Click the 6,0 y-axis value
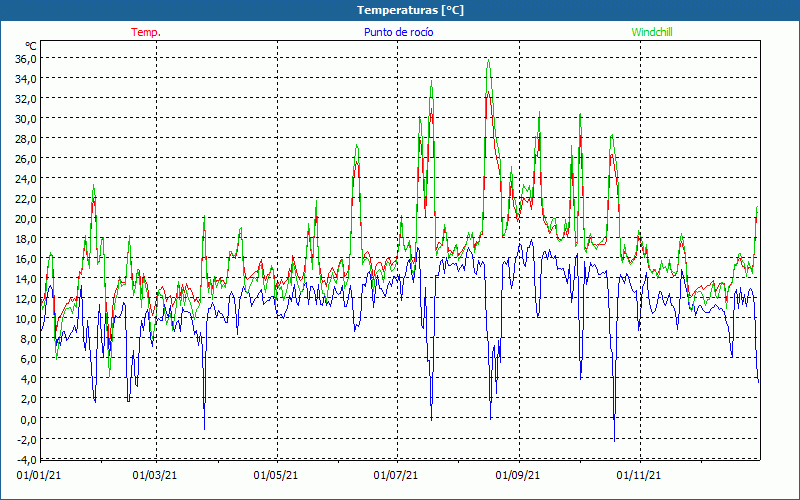 pos(29,359)
